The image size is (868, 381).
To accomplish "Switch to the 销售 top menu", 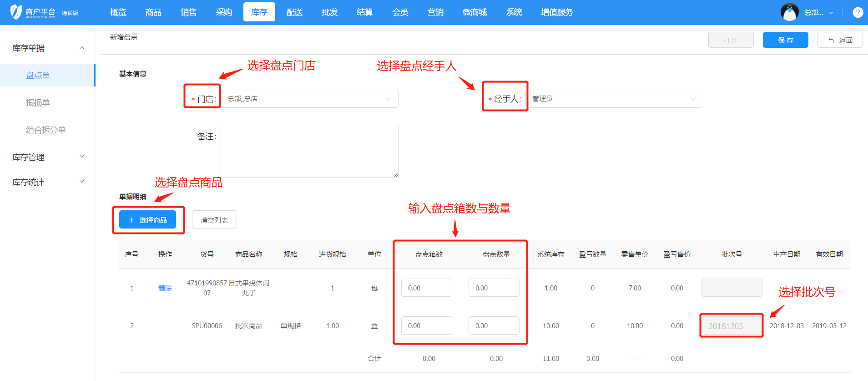I will [188, 12].
